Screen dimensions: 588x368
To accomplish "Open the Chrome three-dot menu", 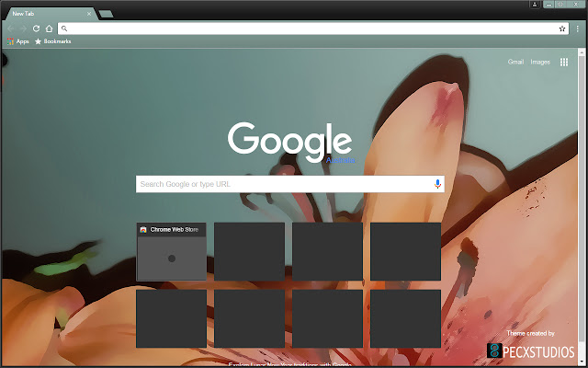I will coord(578,29).
